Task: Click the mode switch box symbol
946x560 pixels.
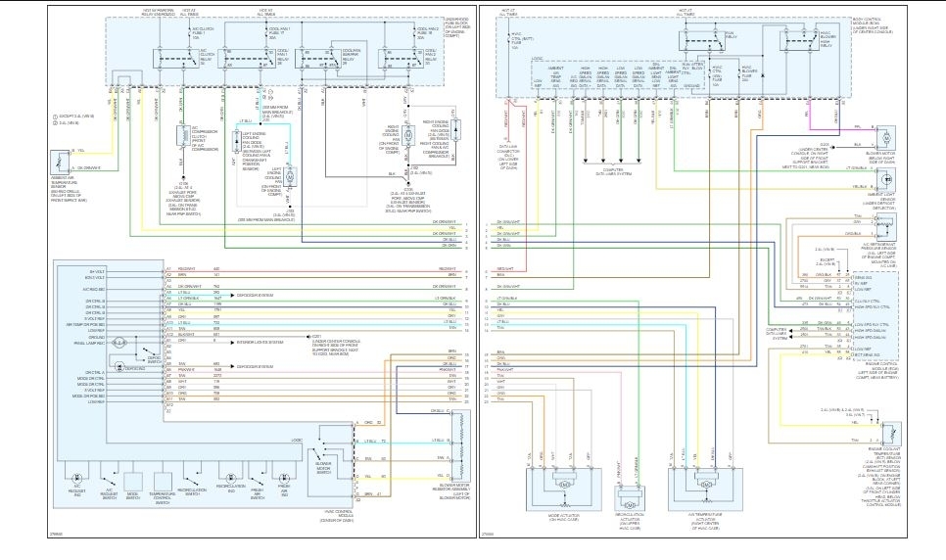Action: (132, 481)
